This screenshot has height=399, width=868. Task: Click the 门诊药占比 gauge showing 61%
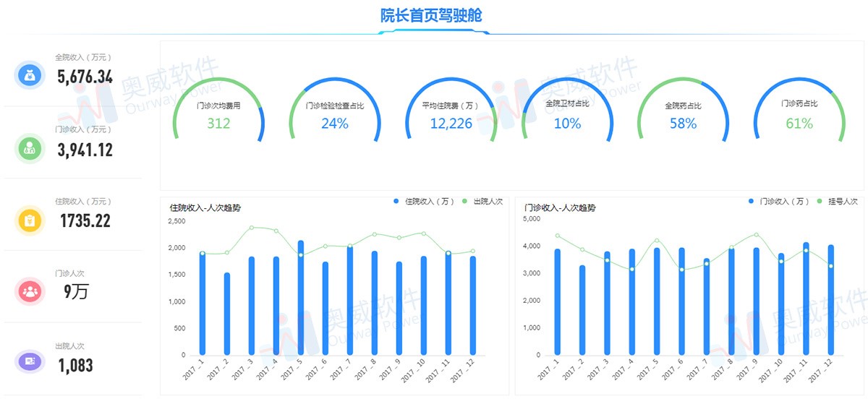(x=799, y=109)
